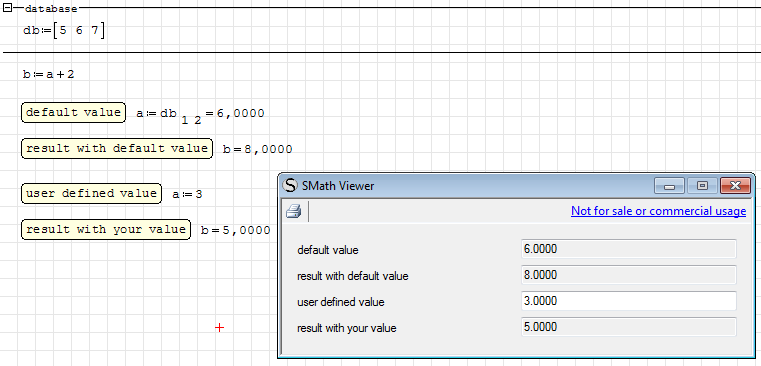Viewport: 761px width, 366px height.
Task: Click the b=5,0000 result expression
Action: pos(235,230)
